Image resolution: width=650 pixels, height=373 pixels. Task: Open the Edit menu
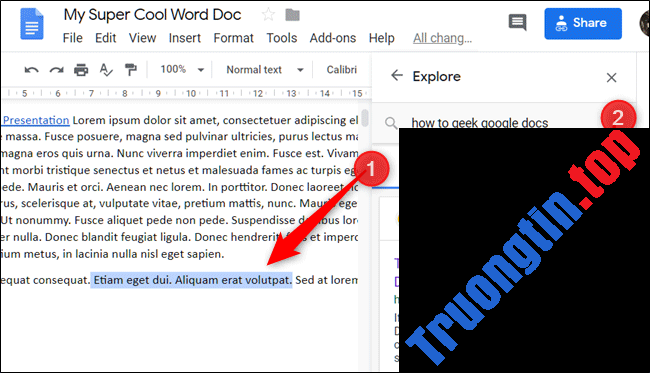tap(105, 38)
